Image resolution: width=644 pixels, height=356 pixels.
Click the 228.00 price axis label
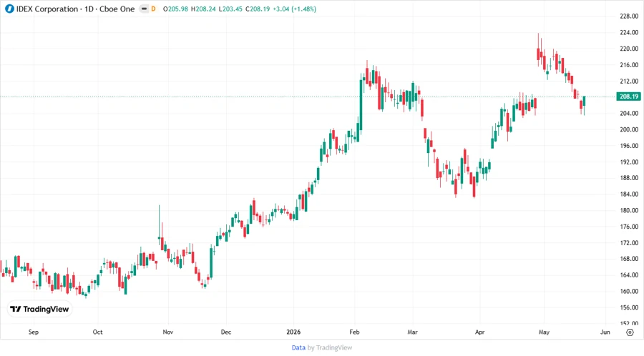pos(629,16)
